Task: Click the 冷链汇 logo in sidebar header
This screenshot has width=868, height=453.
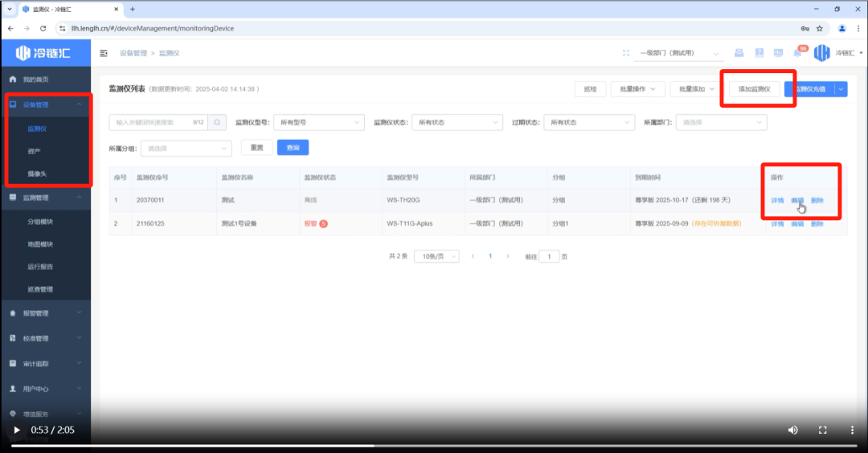Action: point(43,52)
